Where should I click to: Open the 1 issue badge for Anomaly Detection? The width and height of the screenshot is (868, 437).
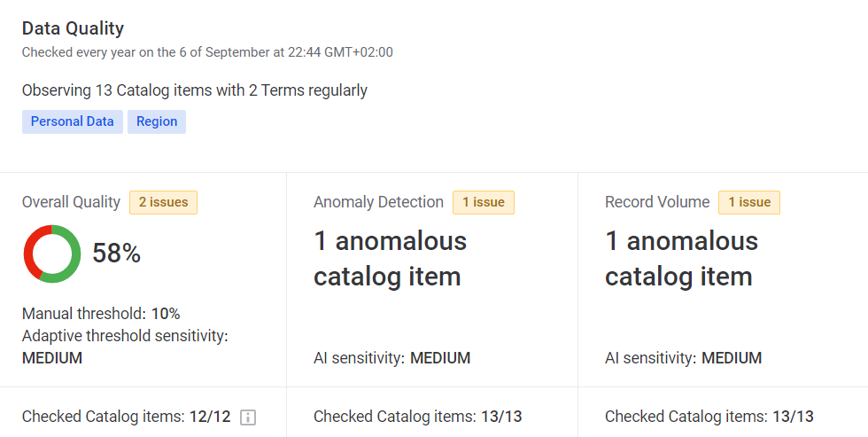[483, 202]
